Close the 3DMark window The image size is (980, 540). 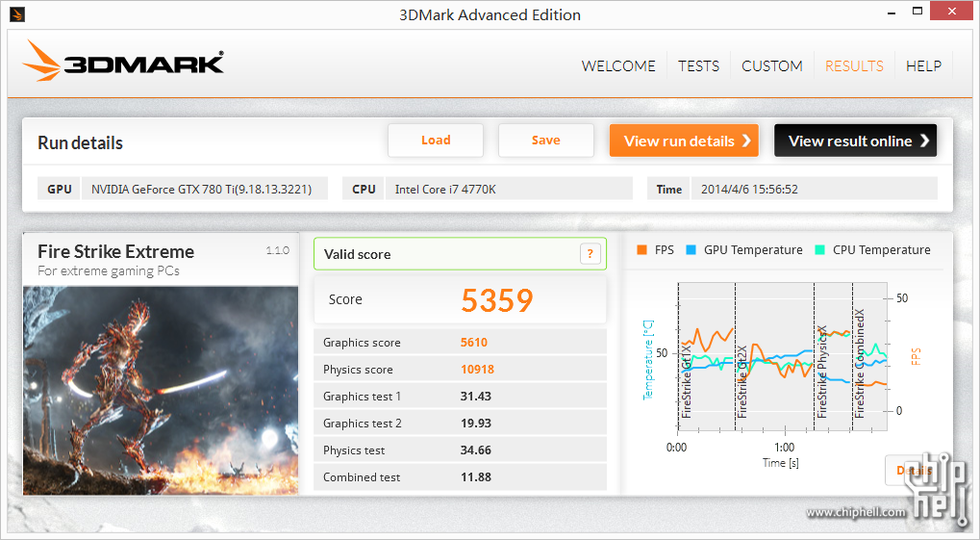951,12
